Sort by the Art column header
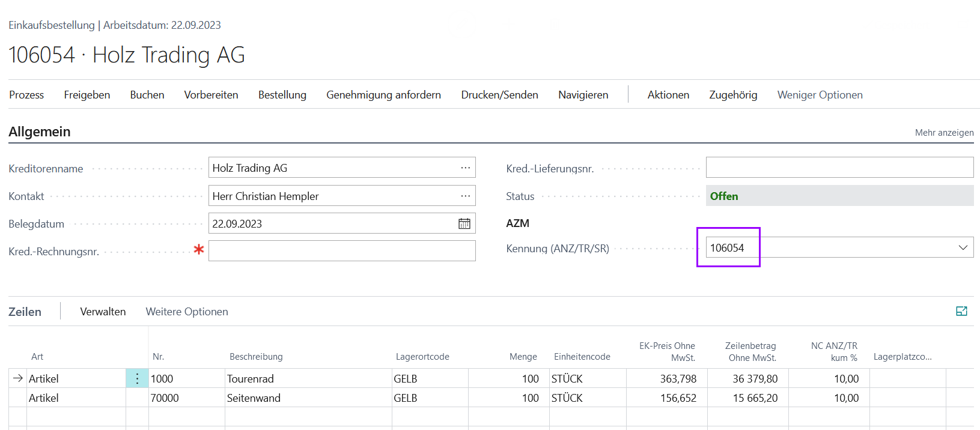This screenshot has height=430, width=980. (x=37, y=357)
